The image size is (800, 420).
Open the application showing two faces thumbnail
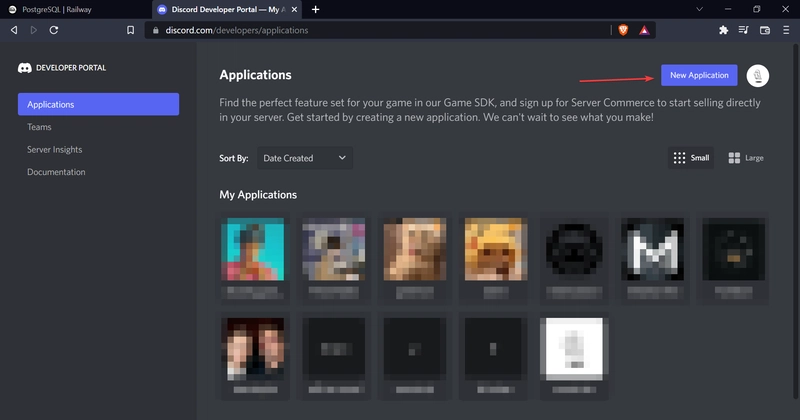pos(255,349)
